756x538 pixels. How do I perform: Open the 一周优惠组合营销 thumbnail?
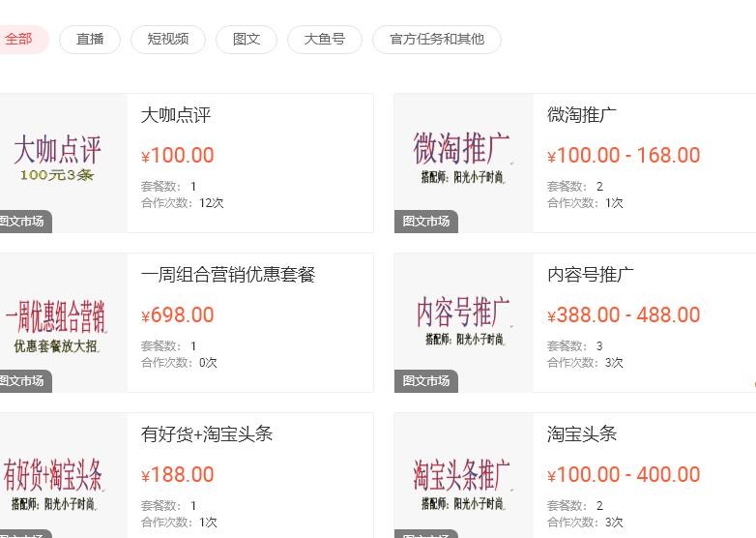tap(63, 323)
